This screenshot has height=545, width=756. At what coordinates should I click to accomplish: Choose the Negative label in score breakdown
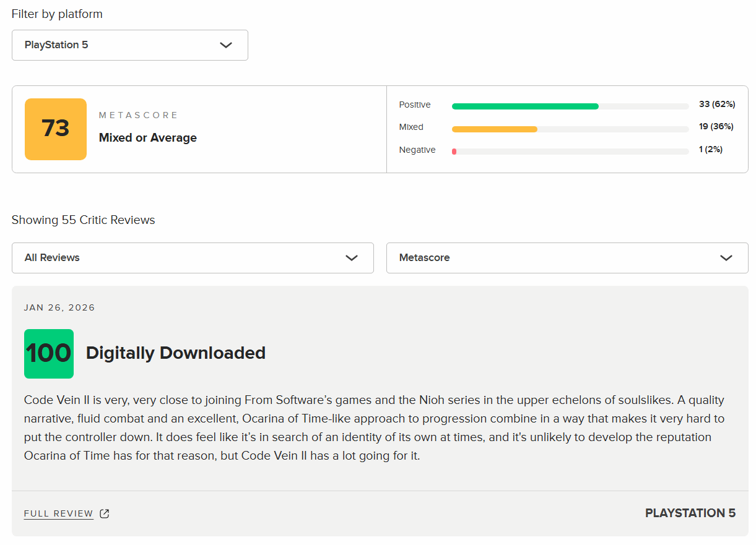[417, 150]
